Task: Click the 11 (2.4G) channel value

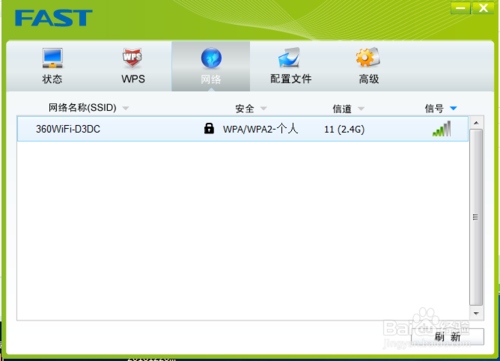Action: [344, 129]
